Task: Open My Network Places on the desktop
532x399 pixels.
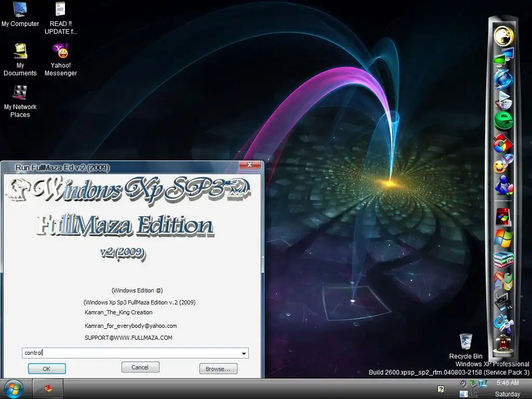Action: click(20, 101)
